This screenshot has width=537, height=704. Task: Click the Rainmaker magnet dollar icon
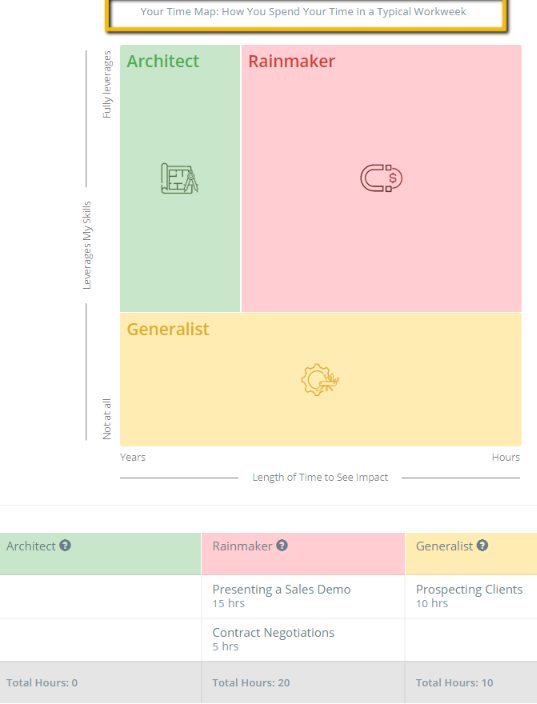(x=381, y=178)
